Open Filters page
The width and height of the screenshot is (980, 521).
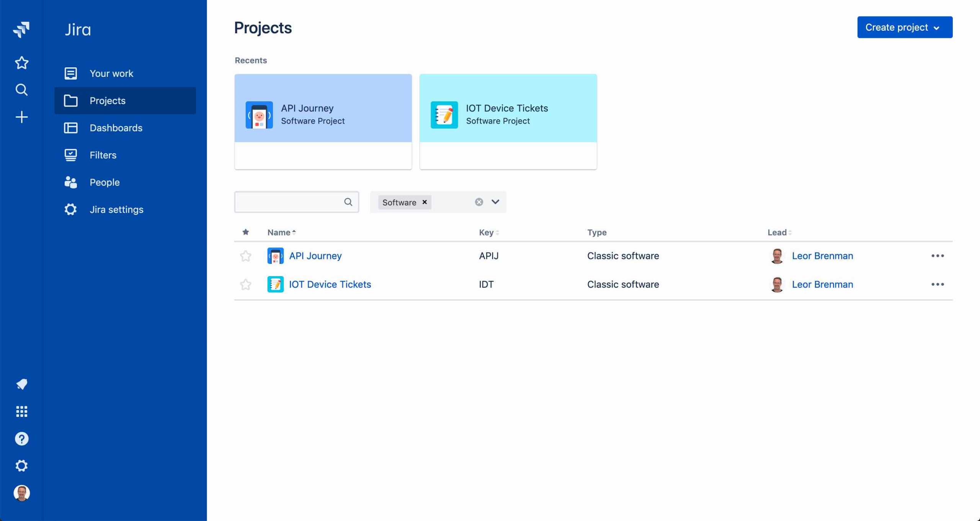[125, 155]
